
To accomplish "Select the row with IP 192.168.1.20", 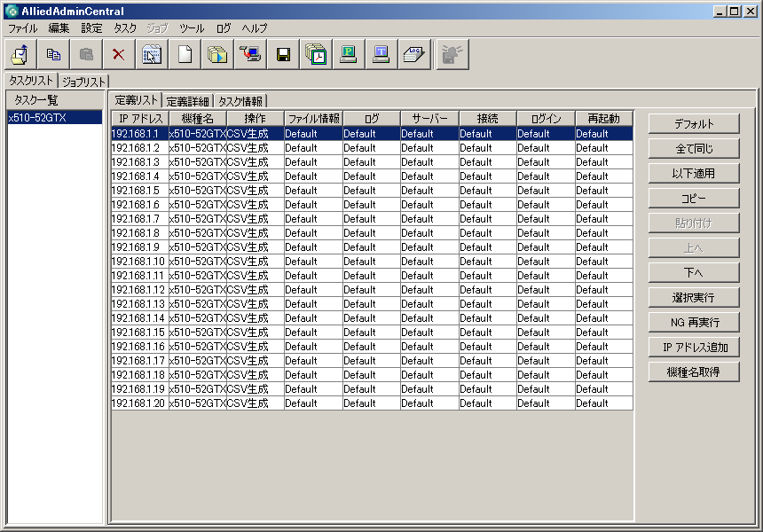I will click(x=373, y=403).
